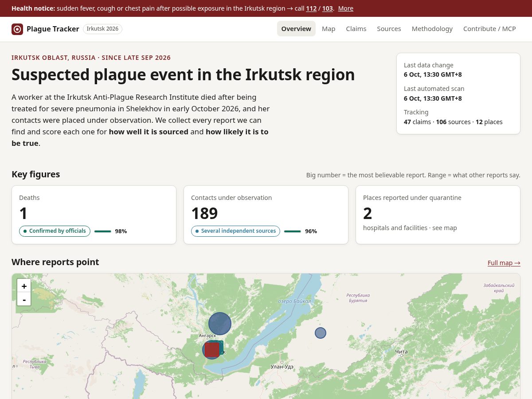Image resolution: width=532 pixels, height=399 pixels.
Task: Click the red square marker near Irkutsk
Action: click(x=212, y=349)
